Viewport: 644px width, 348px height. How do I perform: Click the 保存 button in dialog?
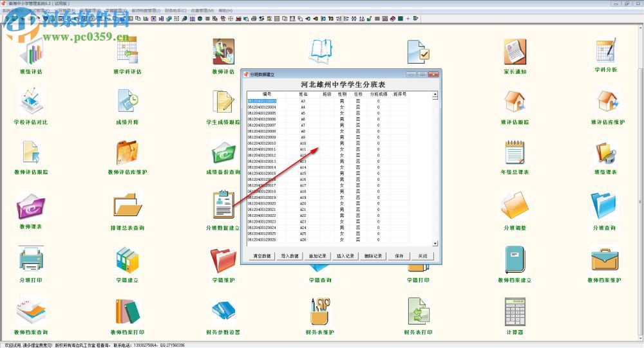[x=399, y=256]
